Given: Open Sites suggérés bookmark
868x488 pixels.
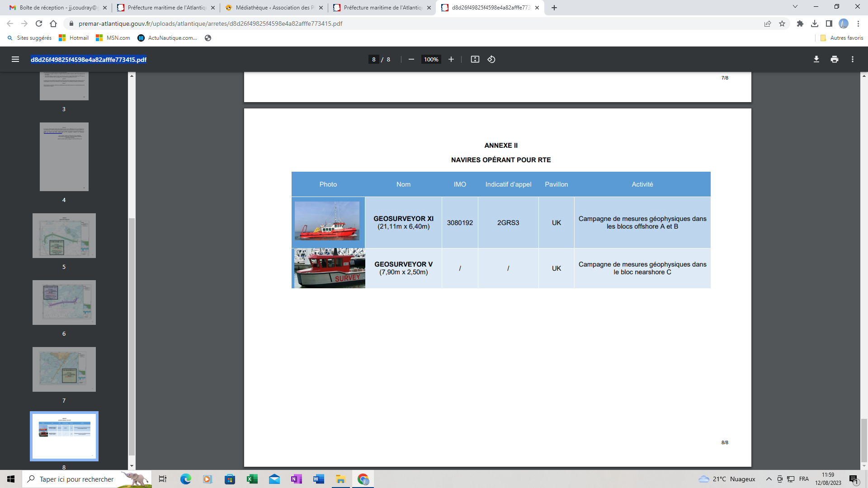Looking at the screenshot, I should point(29,38).
